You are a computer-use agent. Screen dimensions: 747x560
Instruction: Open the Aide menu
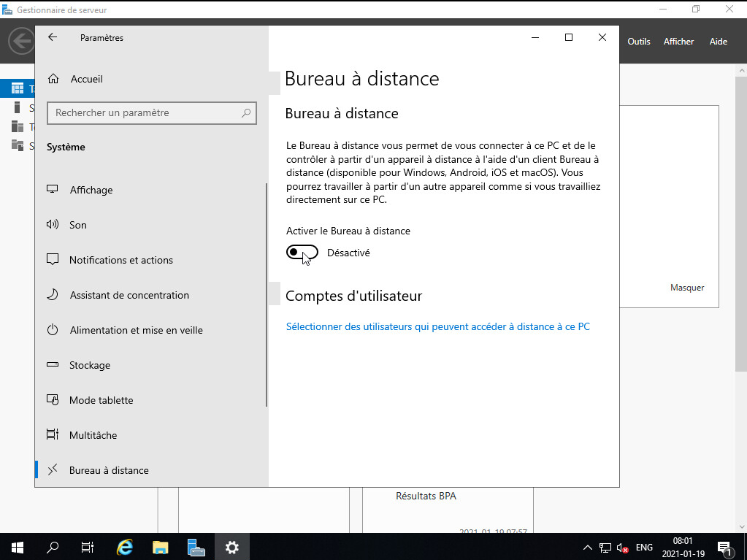pyautogui.click(x=718, y=42)
